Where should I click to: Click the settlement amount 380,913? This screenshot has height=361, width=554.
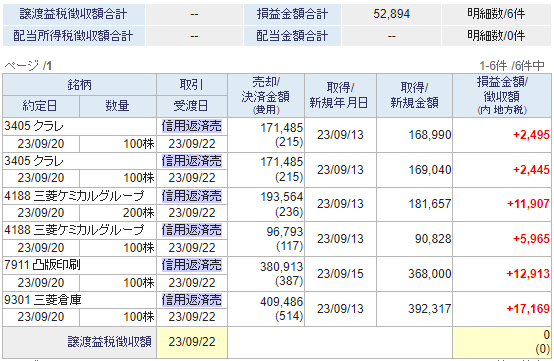282,267
